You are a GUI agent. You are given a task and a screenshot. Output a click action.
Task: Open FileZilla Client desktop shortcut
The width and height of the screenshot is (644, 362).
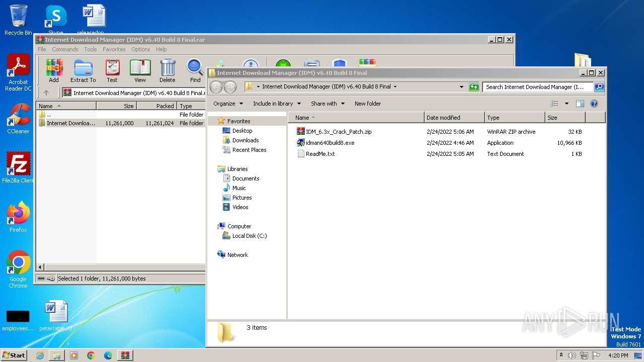18,167
